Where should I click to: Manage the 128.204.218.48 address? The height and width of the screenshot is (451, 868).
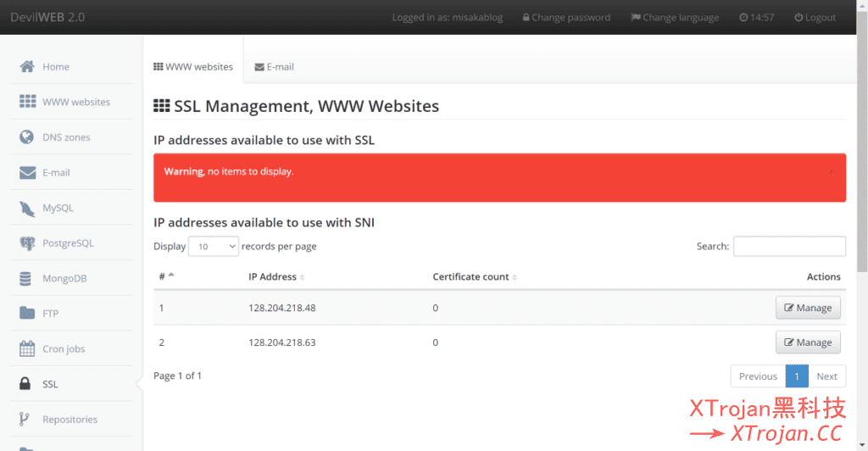point(808,308)
